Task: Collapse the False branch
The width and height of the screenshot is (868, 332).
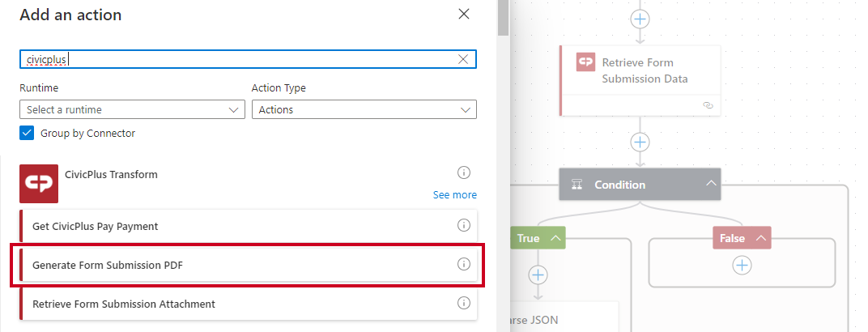Action: pyautogui.click(x=761, y=238)
